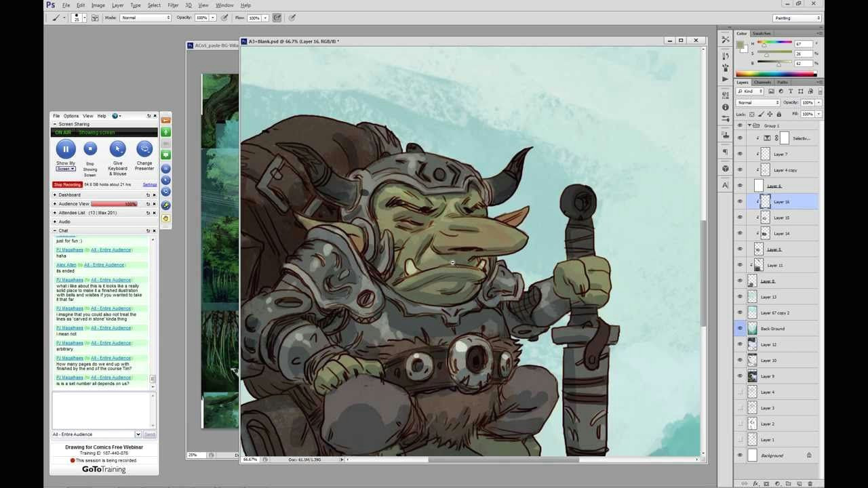Screen dimensions: 868x488
Task: Toggle visibility of Layer 16
Action: click(x=740, y=201)
